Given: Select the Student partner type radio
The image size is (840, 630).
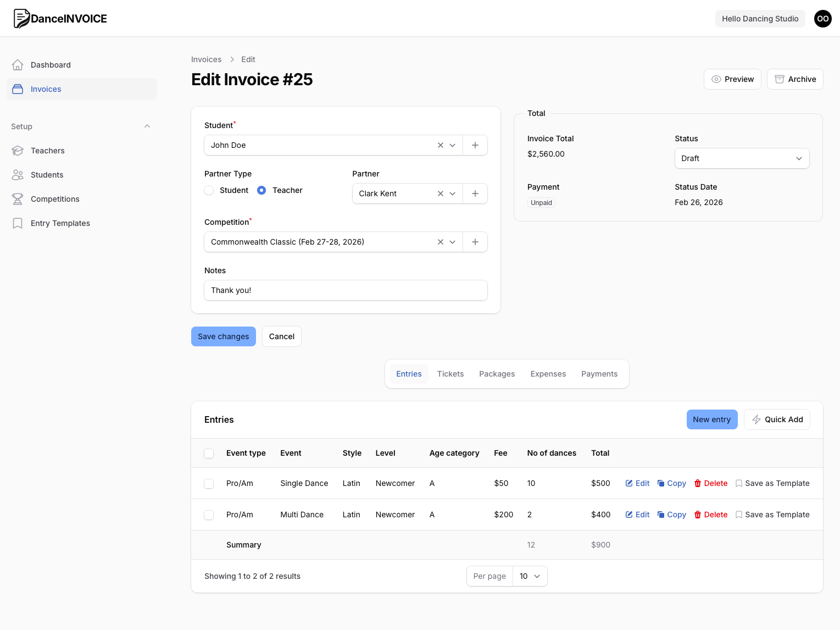Looking at the screenshot, I should 209,190.
